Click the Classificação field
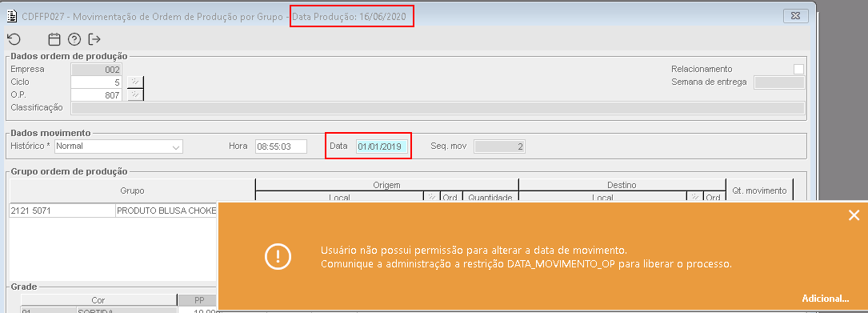 438,108
